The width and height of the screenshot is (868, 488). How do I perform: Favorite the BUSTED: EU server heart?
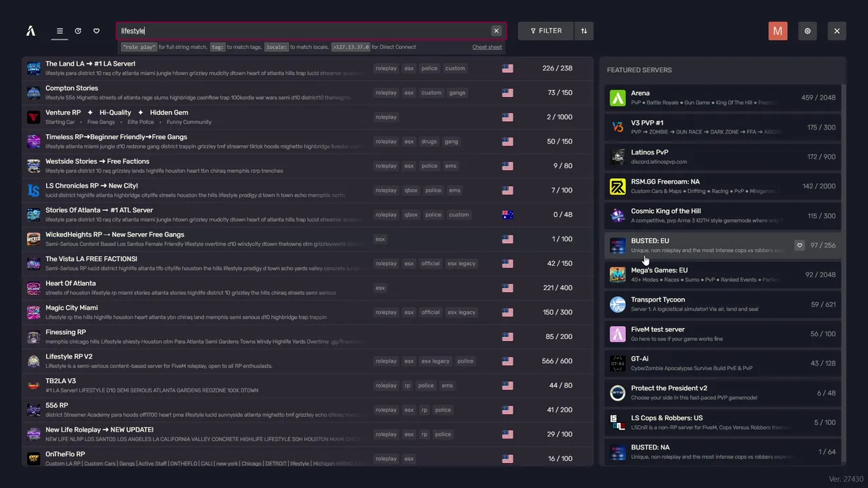[x=800, y=245]
